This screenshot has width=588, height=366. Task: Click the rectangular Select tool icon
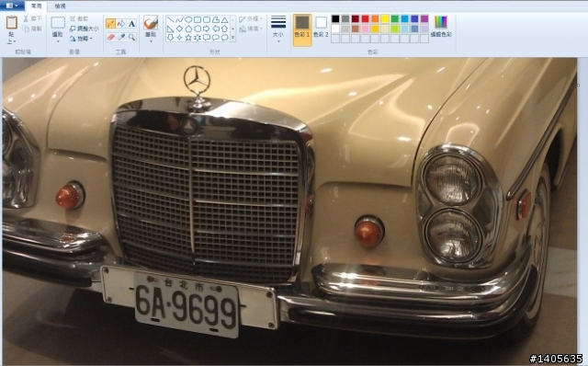[58, 23]
